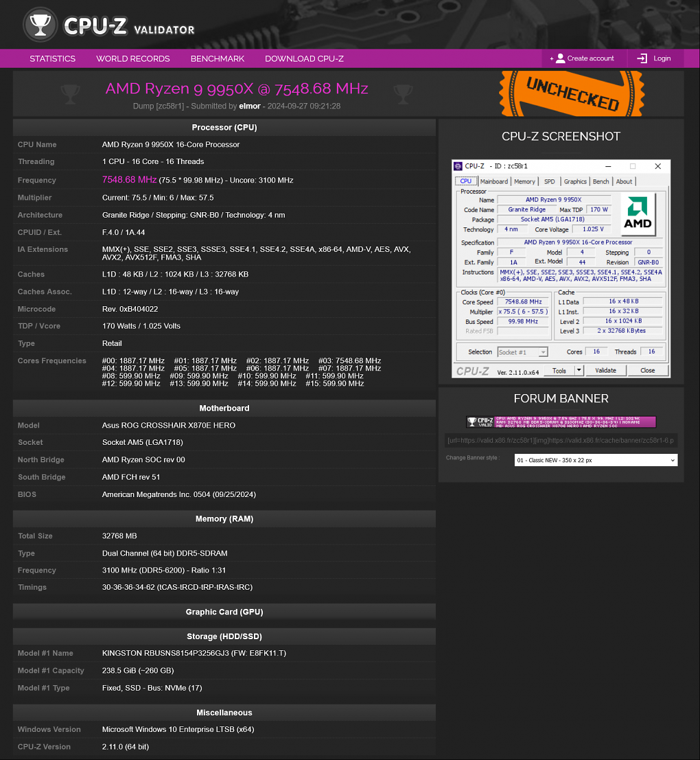Click the BIOS American Megatrends value
The height and width of the screenshot is (760, 700).
pos(178,494)
